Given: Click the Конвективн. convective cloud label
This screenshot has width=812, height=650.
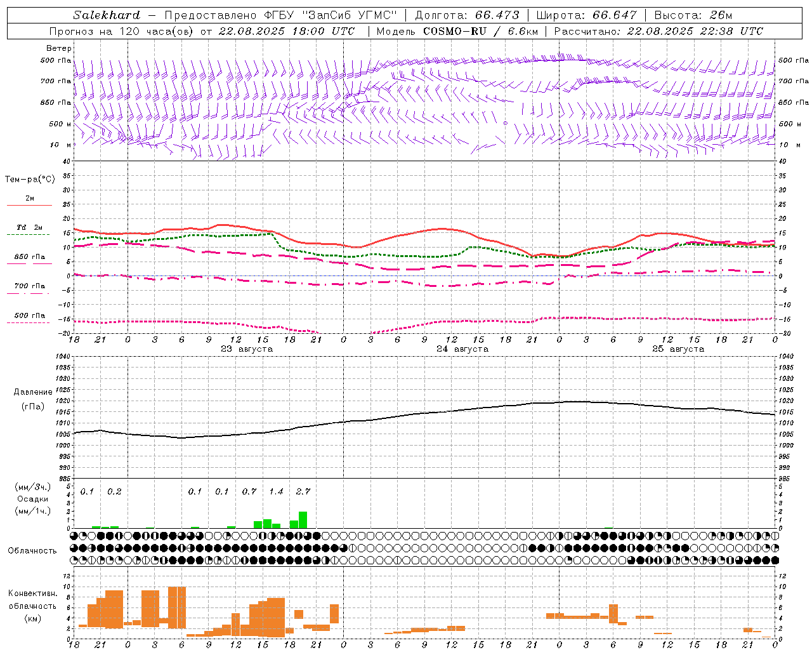Looking at the screenshot, I should pyautogui.click(x=33, y=594).
